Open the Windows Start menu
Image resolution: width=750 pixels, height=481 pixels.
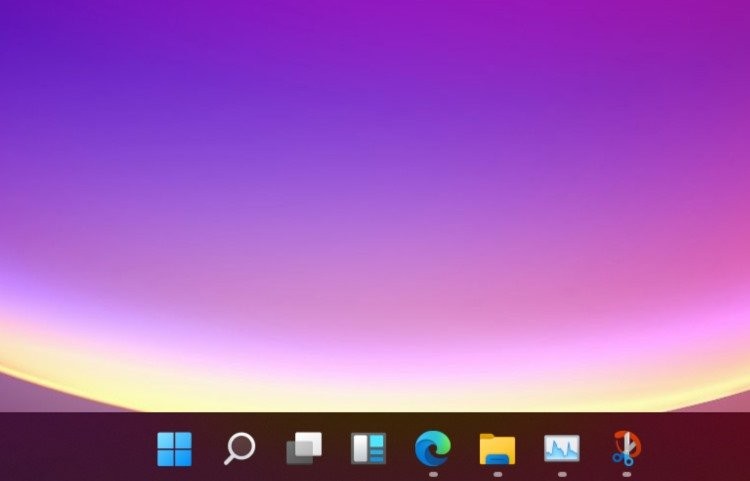coord(175,449)
